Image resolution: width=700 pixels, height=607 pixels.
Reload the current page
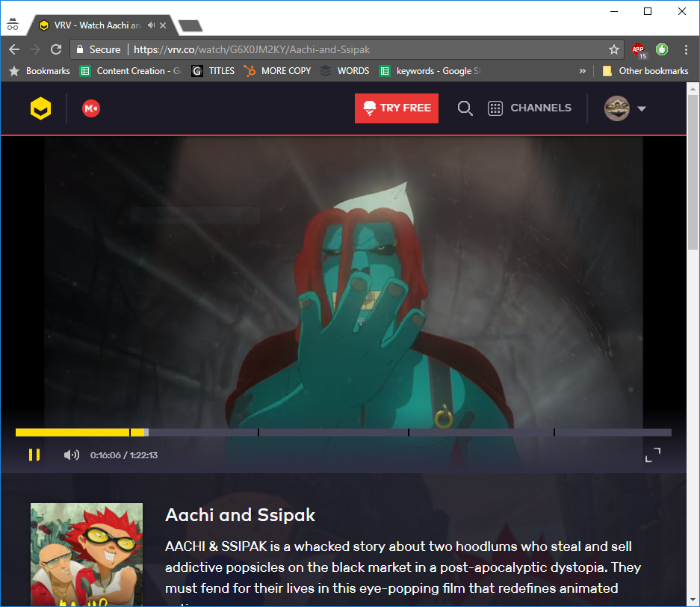56,49
